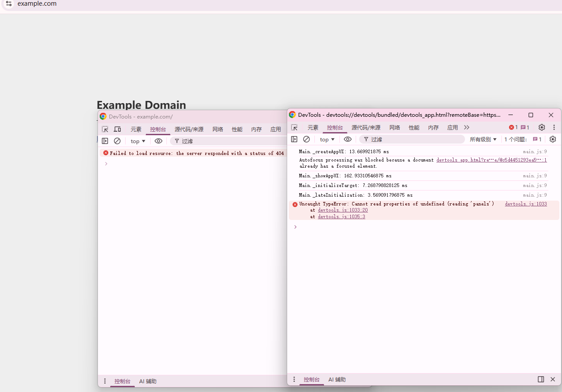Click red error count badge in front DevTools
562x392 pixels.
(x=513, y=127)
